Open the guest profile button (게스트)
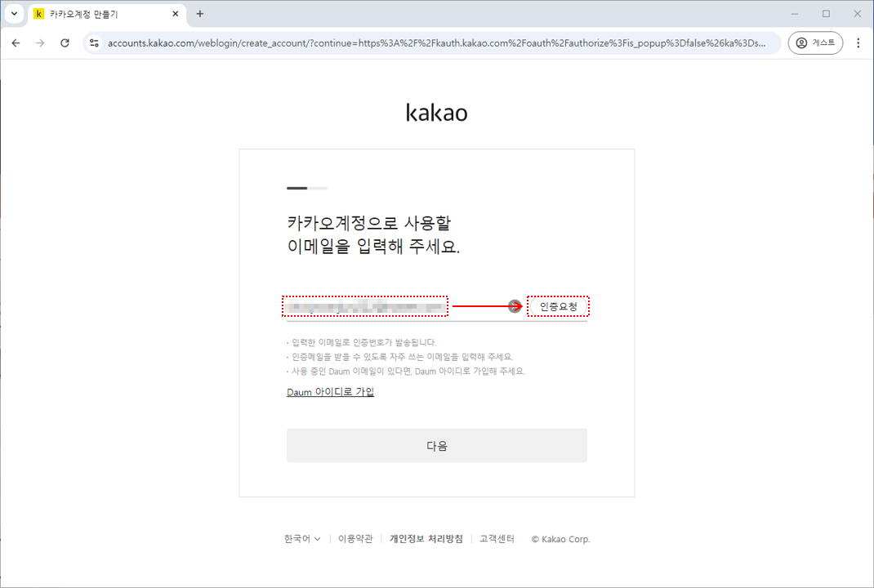 tap(815, 43)
